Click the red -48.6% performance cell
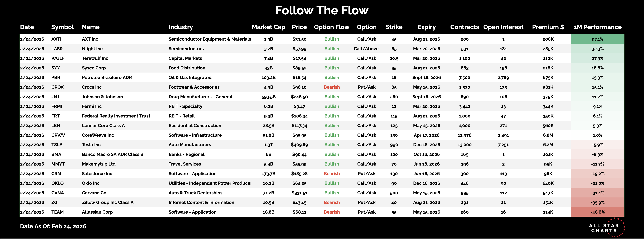This screenshot has height=239, width=644. [x=597, y=212]
